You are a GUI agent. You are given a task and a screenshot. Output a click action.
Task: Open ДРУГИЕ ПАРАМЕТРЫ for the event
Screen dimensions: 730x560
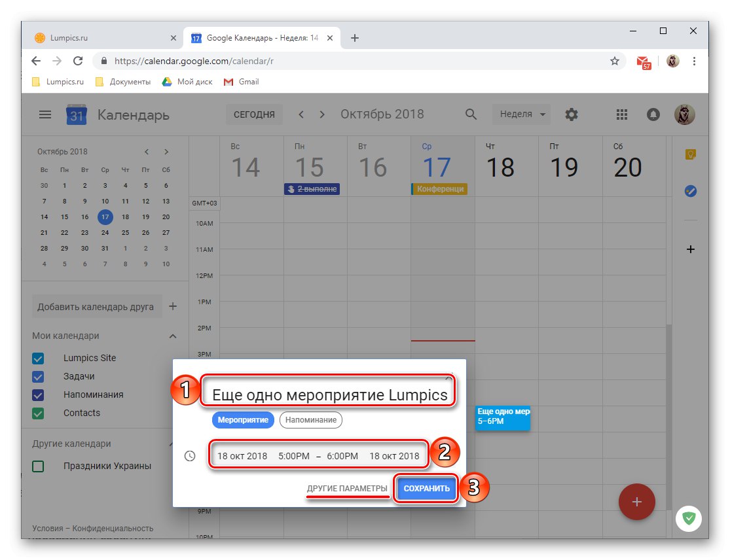pos(348,488)
